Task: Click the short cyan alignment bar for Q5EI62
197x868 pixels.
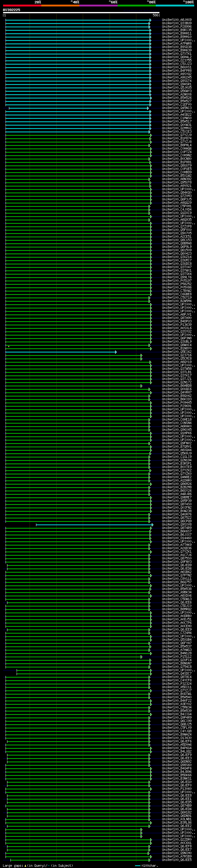Action: tap(61, 352)
